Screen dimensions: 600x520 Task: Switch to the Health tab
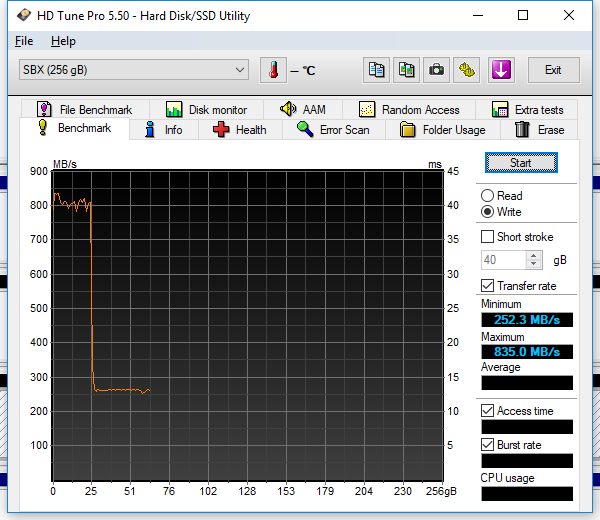(239, 130)
